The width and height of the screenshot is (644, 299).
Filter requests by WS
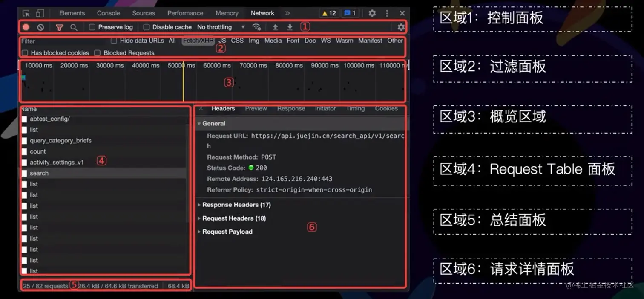coord(326,41)
